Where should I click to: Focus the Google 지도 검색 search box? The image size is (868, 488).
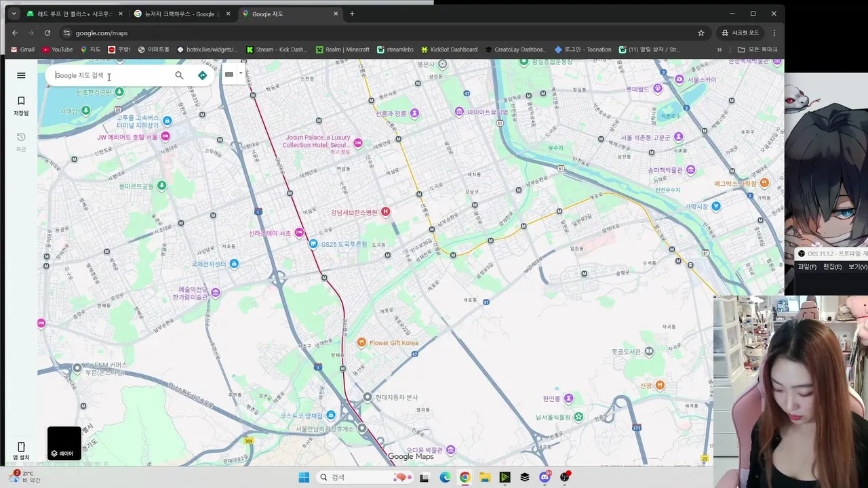[x=112, y=75]
